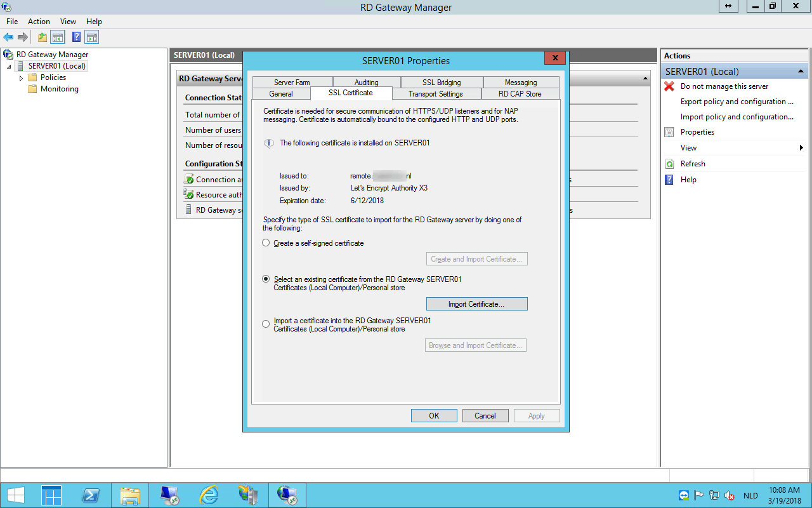Toggle the Show/Hide Console Tree toolbar icon

pyautogui.click(x=58, y=37)
